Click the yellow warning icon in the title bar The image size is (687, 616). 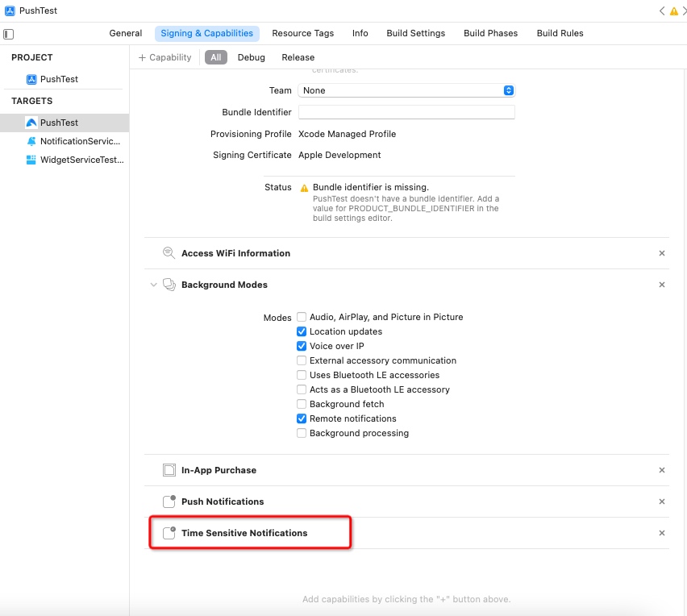click(x=674, y=11)
